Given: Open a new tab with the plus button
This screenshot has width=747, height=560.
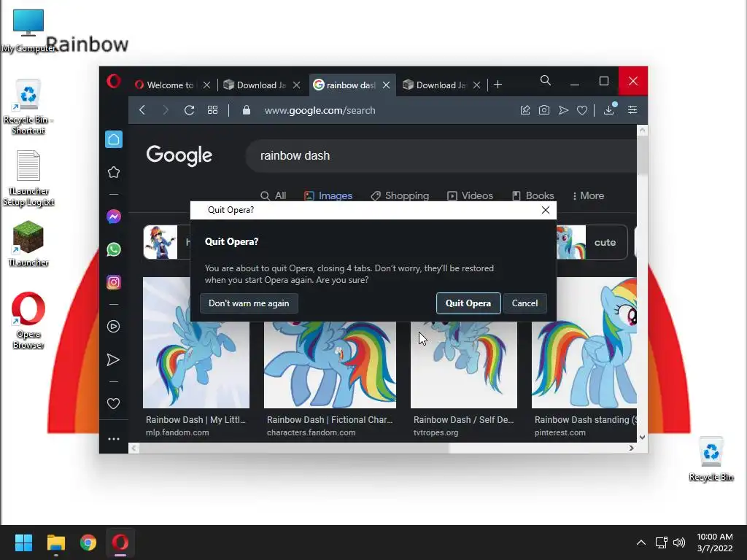Looking at the screenshot, I should (x=498, y=85).
